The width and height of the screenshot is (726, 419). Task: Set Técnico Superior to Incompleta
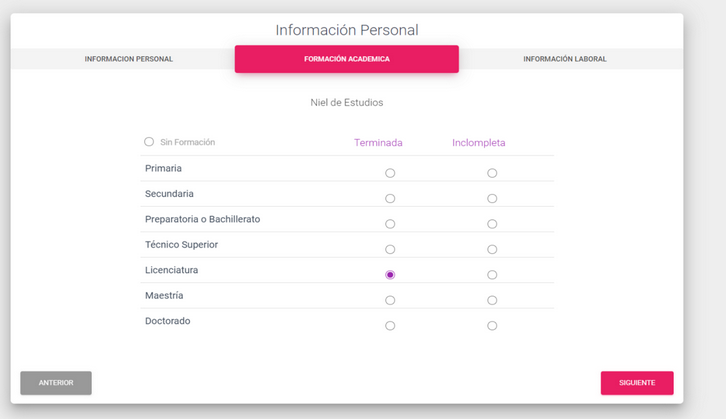click(492, 250)
